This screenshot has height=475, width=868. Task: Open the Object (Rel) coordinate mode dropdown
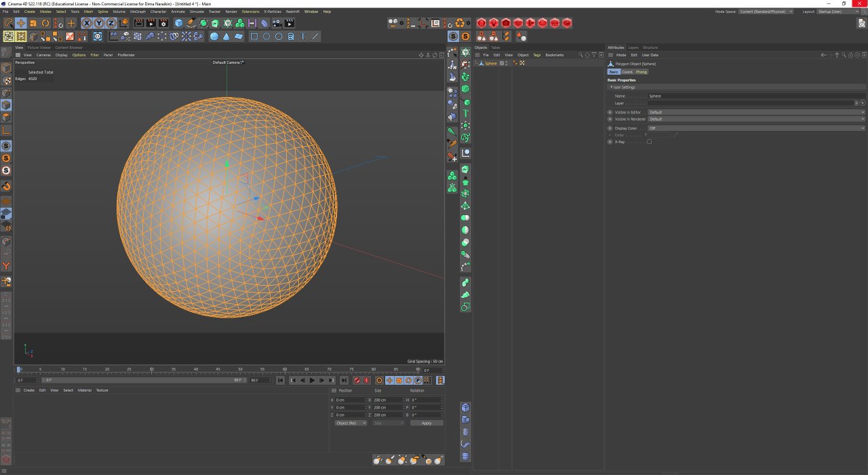tap(351, 423)
